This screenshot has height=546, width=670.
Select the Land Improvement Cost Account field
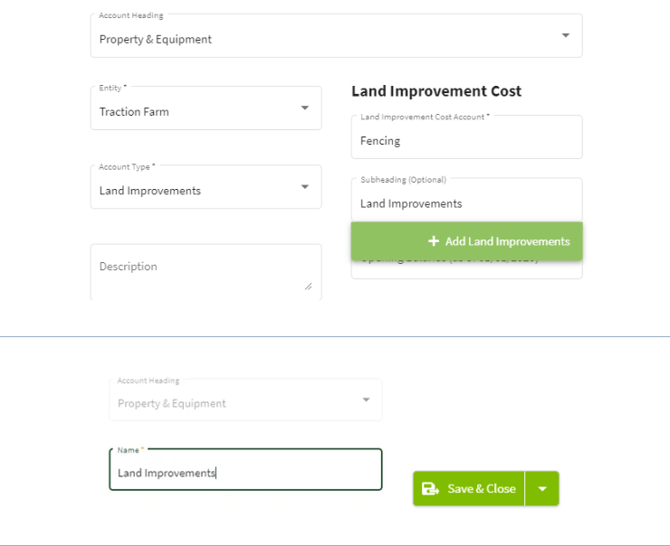(466, 141)
